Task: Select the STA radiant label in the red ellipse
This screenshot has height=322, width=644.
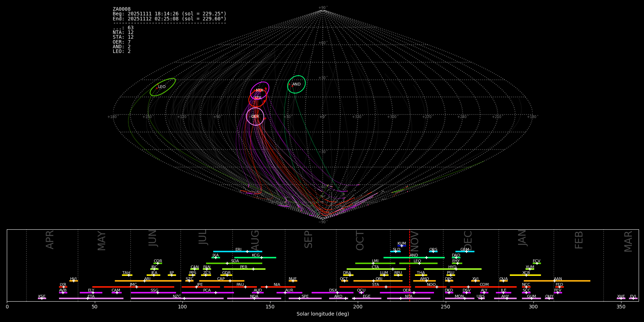Action: click(258, 98)
